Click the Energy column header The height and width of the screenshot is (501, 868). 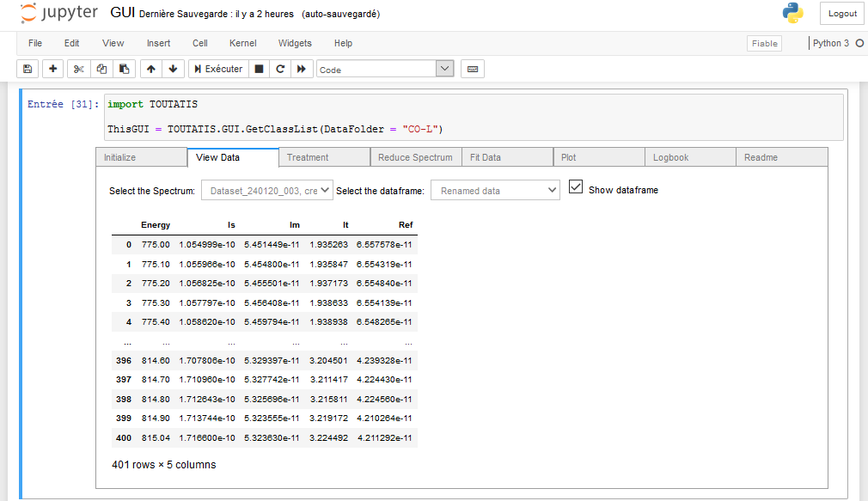coord(156,225)
